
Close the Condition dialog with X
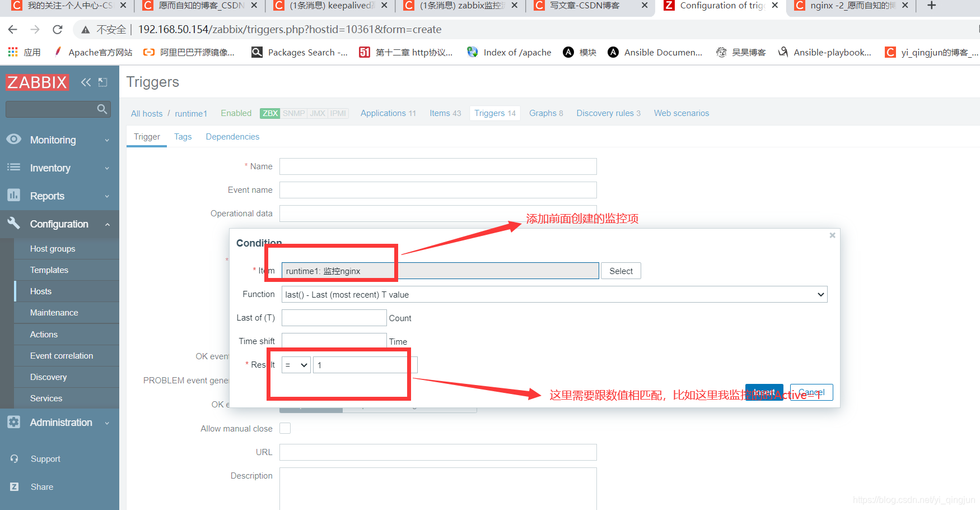click(x=832, y=235)
